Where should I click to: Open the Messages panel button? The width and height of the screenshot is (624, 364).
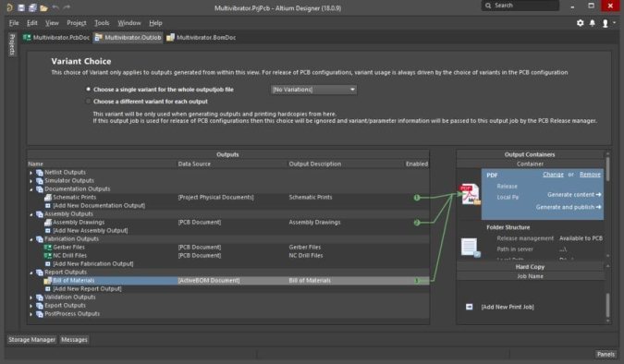click(74, 340)
